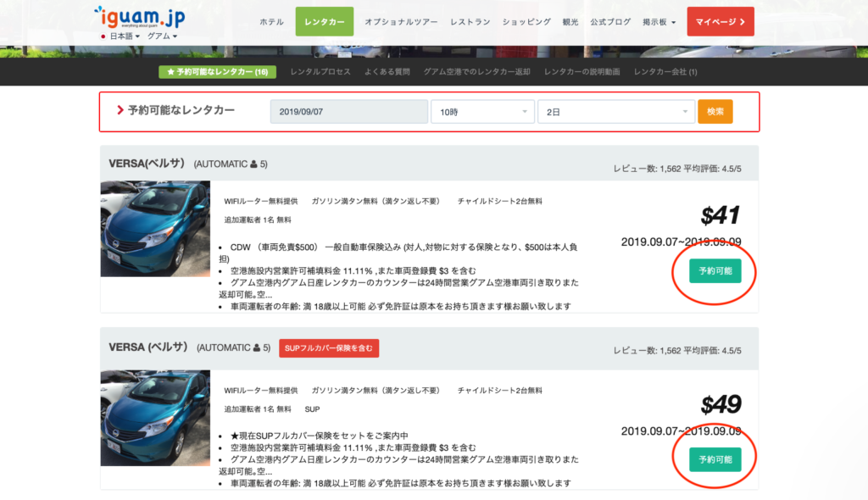Click the SUPフルカバー保険を含む red badge
This screenshot has height=500, width=868.
pos(329,348)
